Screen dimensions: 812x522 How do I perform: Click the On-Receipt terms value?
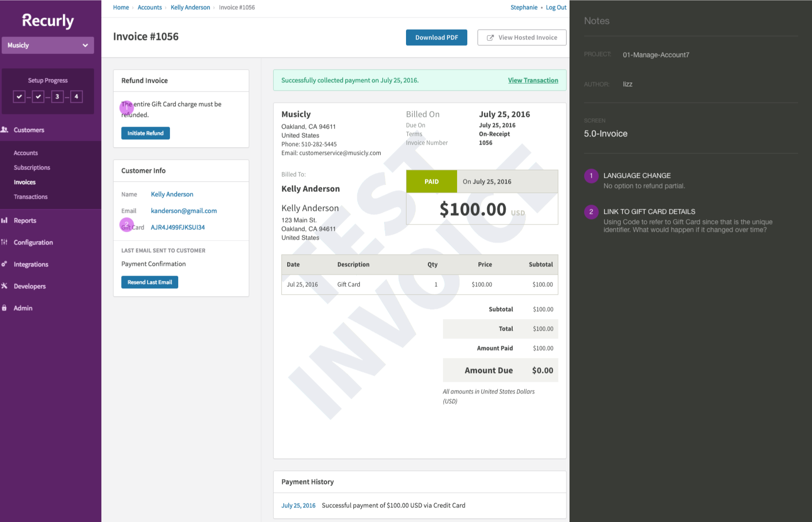(494, 134)
